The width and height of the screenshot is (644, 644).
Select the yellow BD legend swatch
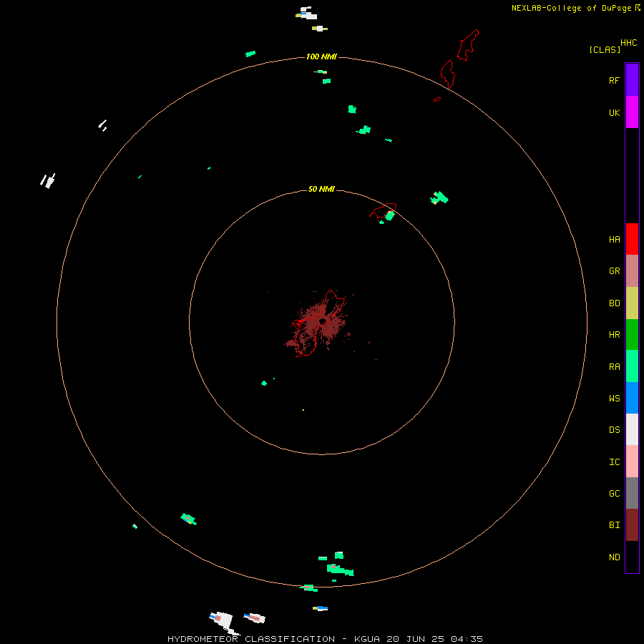tap(632, 303)
